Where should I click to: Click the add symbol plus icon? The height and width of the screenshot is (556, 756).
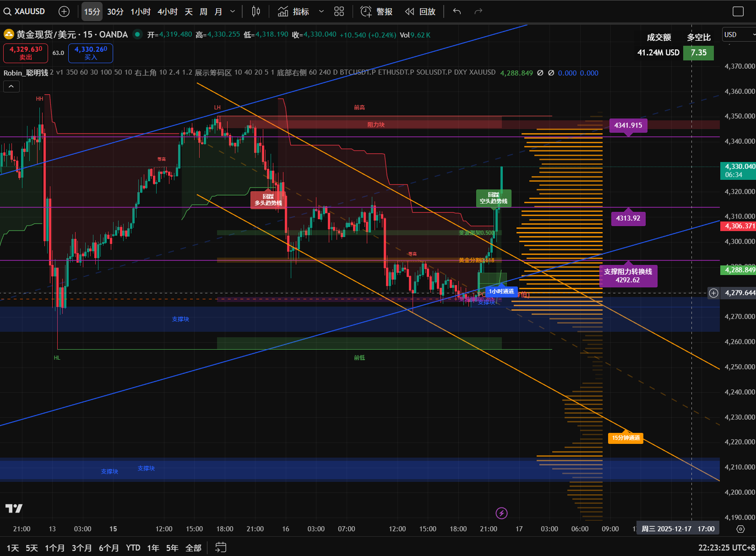click(64, 11)
